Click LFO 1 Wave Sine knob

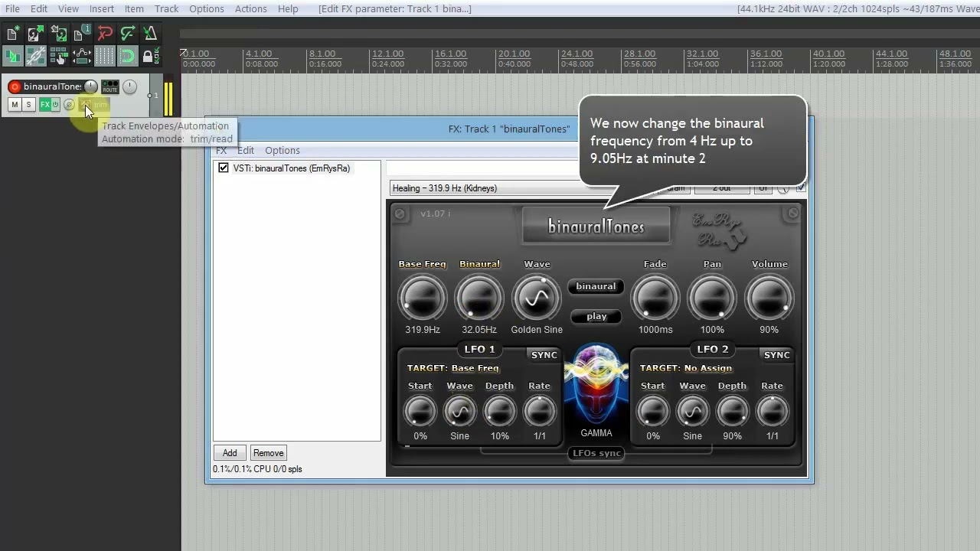pyautogui.click(x=459, y=412)
